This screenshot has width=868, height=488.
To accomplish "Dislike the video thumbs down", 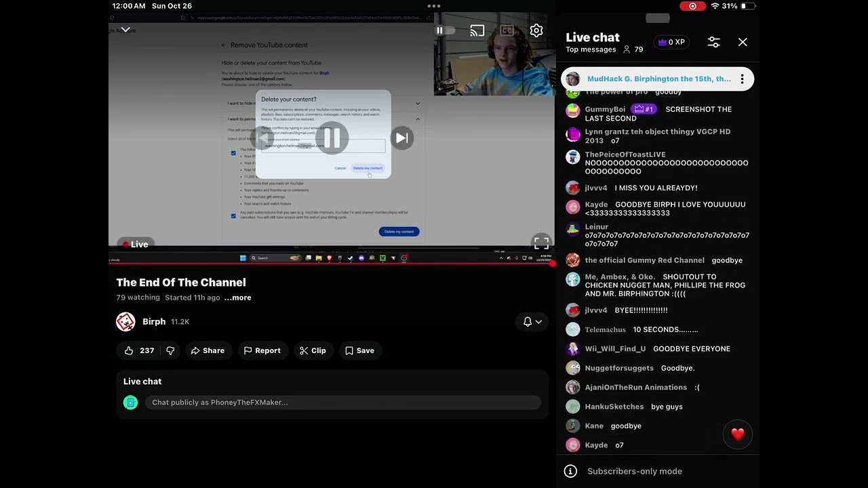I will pos(170,350).
